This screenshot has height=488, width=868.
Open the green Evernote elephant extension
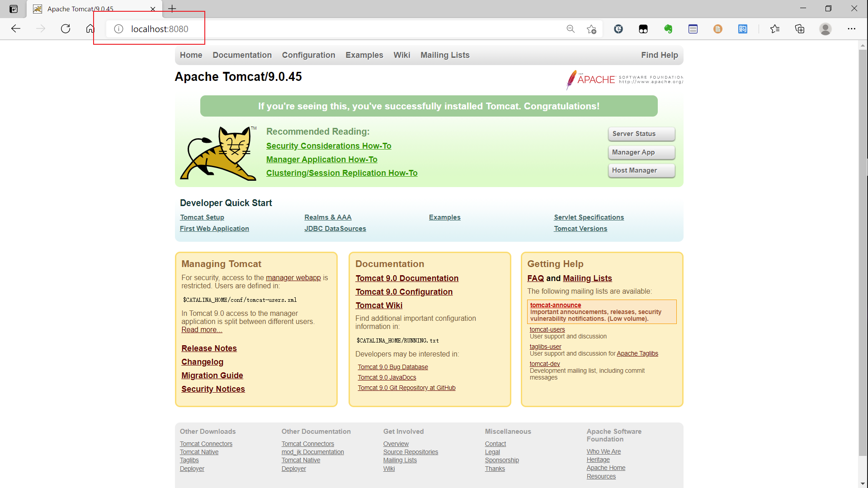point(668,29)
